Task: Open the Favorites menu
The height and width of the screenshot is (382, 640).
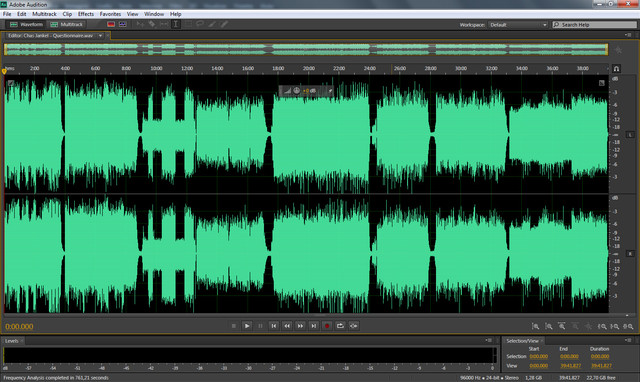Action: point(110,14)
